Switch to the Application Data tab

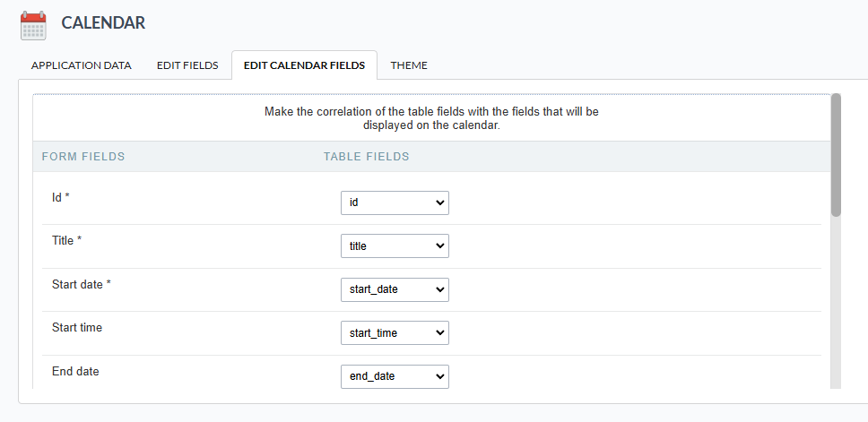click(x=81, y=65)
